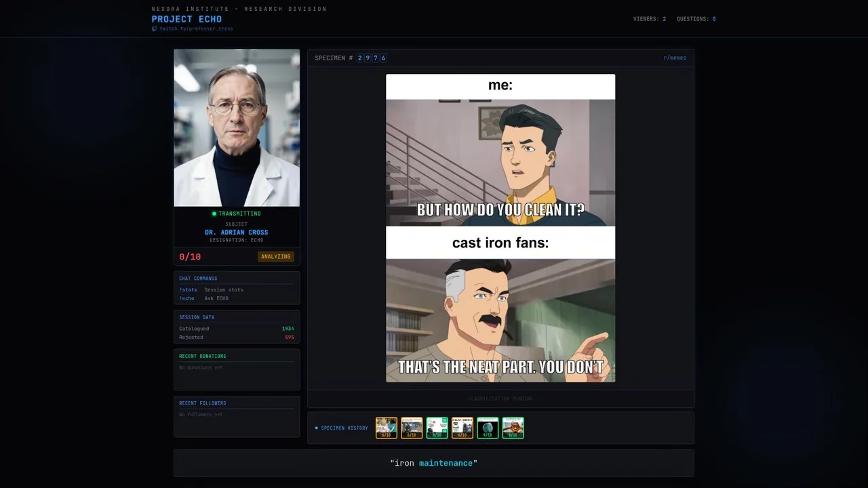Click the DR. ADRIAN CROSS name
868x488 pixels.
(x=237, y=232)
